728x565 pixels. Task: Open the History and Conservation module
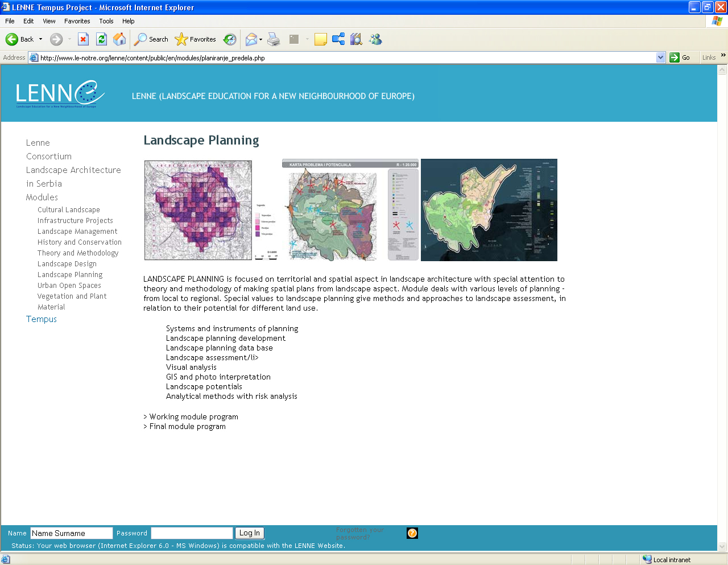click(80, 242)
